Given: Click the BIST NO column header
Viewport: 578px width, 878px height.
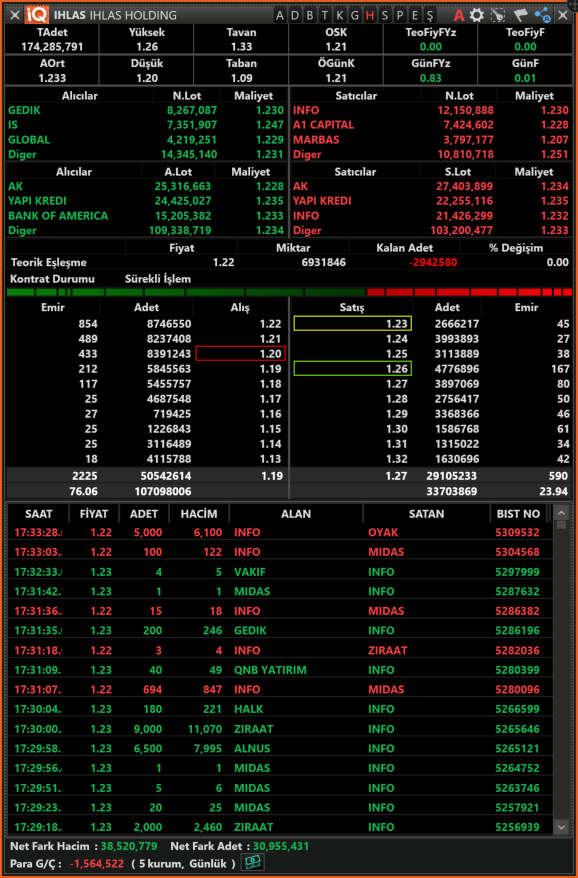Looking at the screenshot, I should click(518, 514).
